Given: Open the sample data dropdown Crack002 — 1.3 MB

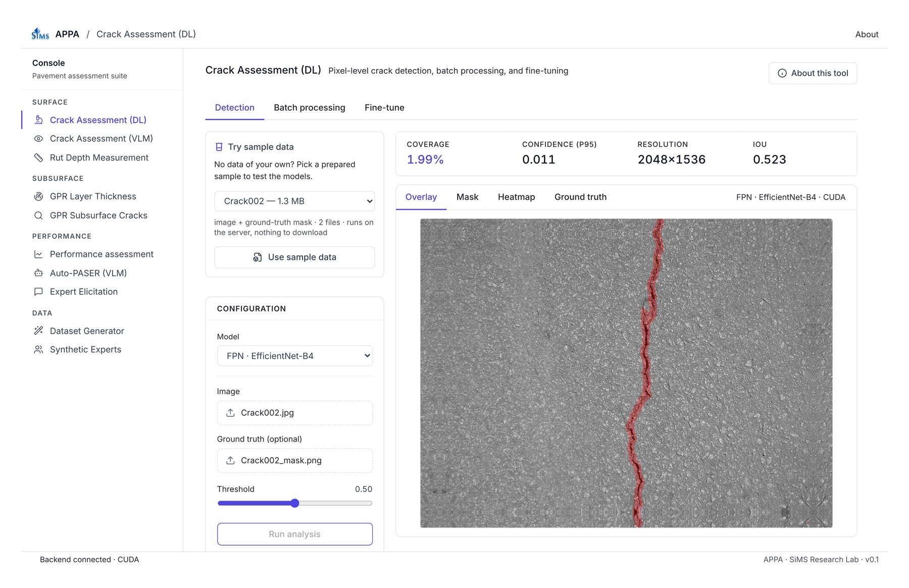Looking at the screenshot, I should click(294, 201).
